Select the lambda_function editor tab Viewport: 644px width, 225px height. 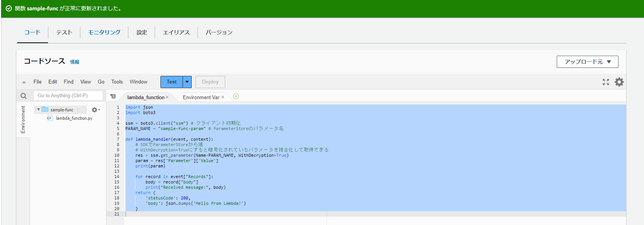tap(146, 97)
